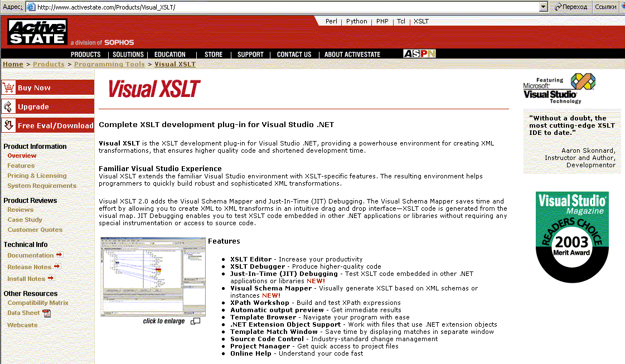Expand the address bar history dropdown
The height and width of the screenshot is (364, 625).
pos(543,7)
